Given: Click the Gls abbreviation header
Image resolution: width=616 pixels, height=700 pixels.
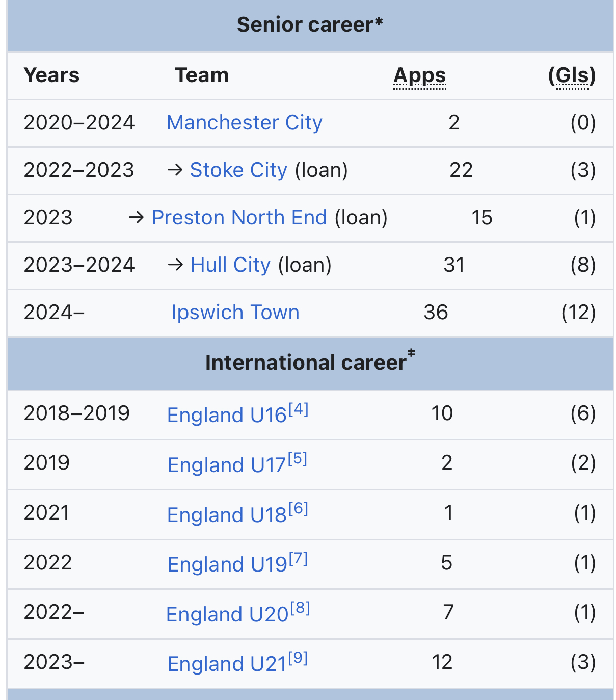Looking at the screenshot, I should pyautogui.click(x=572, y=75).
